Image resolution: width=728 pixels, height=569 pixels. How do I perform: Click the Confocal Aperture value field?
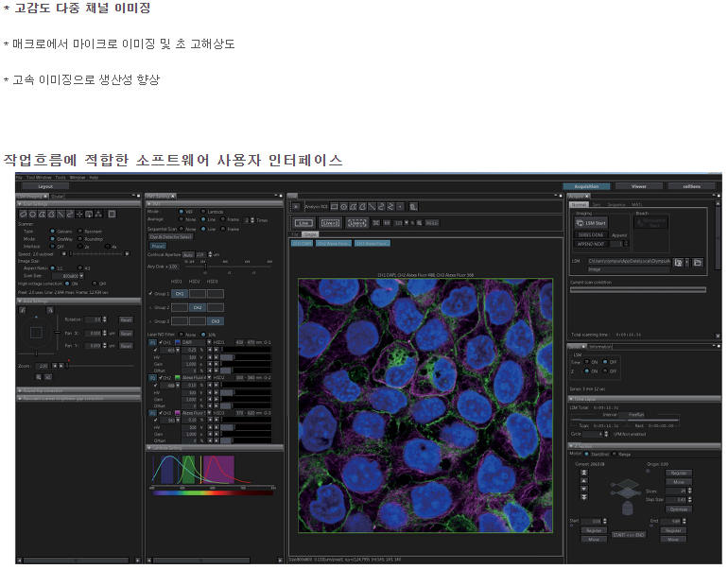201,254
